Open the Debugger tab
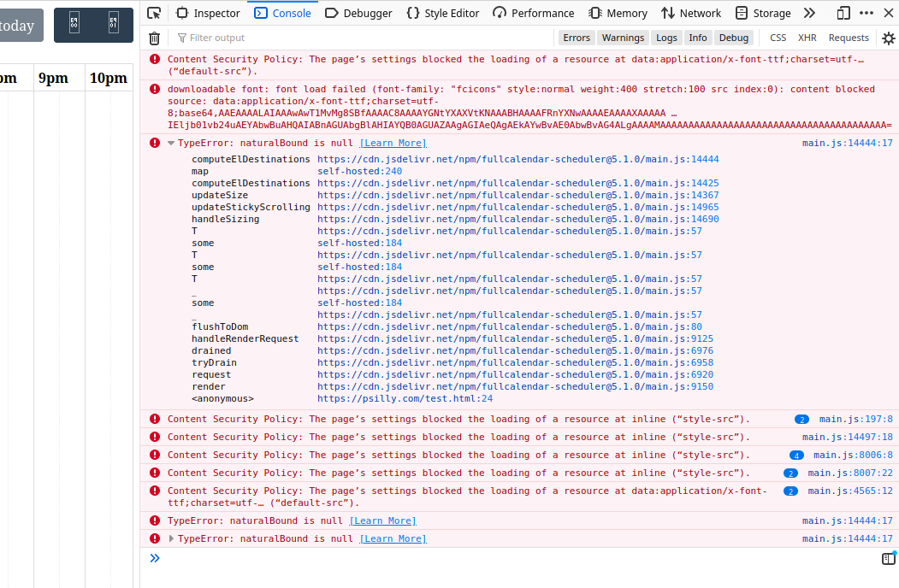The width and height of the screenshot is (899, 588). coord(358,13)
